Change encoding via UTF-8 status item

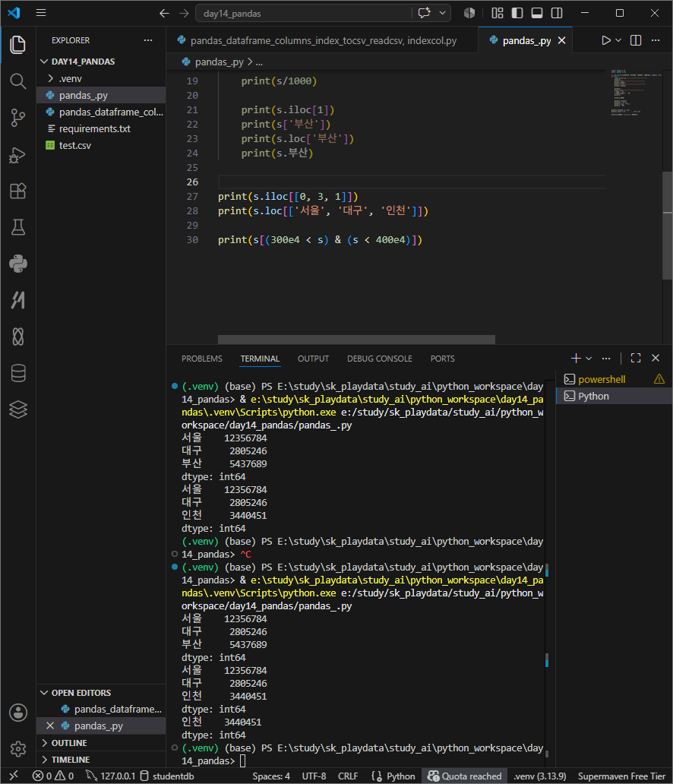point(314,776)
